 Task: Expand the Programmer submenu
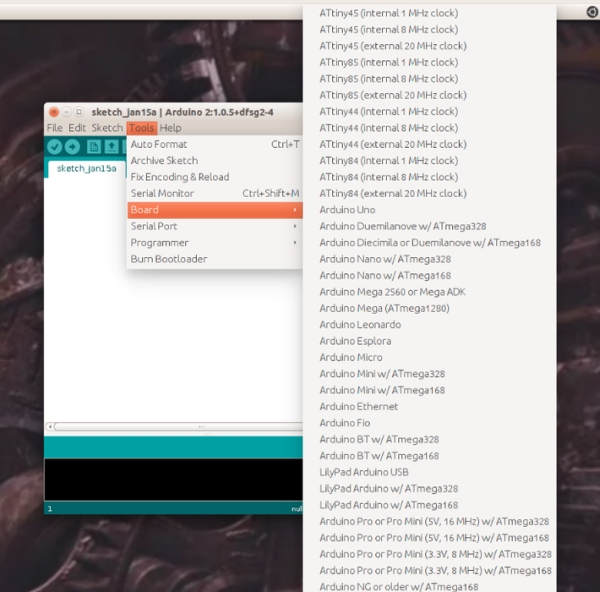[x=215, y=243]
